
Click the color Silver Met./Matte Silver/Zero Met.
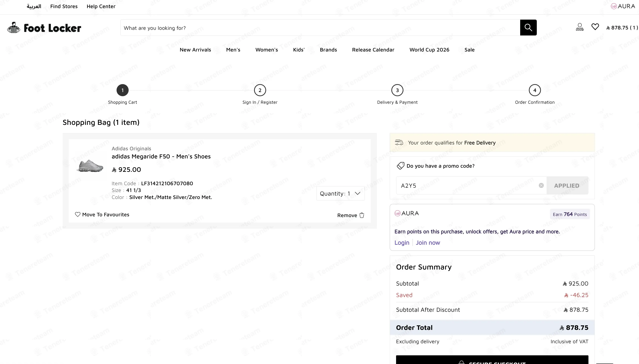pos(171,197)
